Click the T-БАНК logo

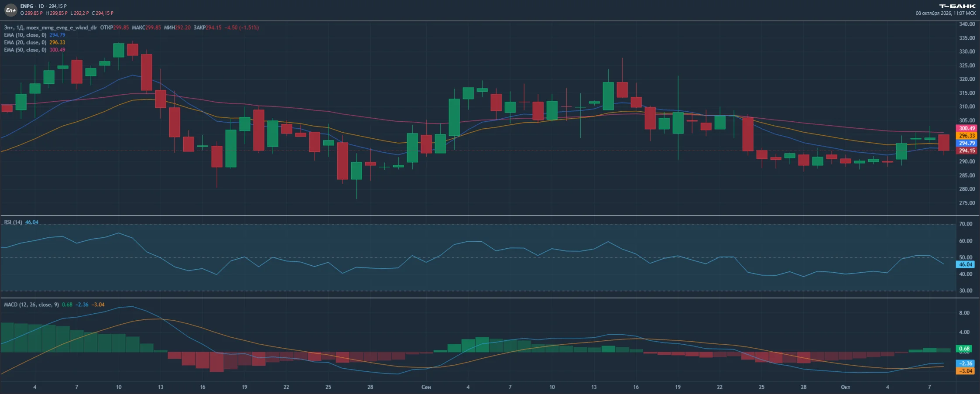[957, 6]
